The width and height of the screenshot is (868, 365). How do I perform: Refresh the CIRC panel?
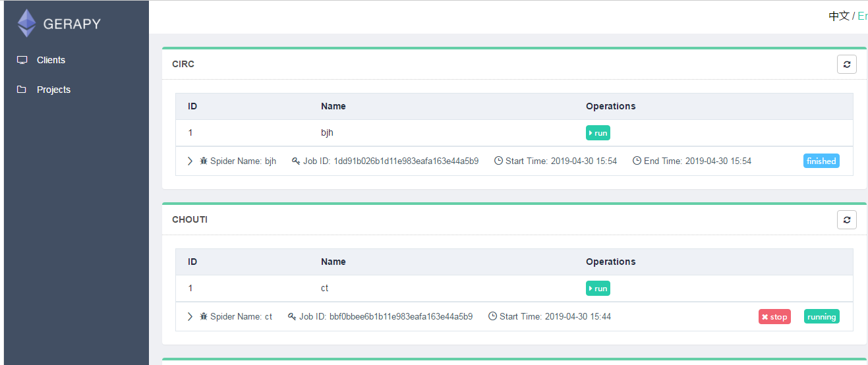pyautogui.click(x=847, y=65)
